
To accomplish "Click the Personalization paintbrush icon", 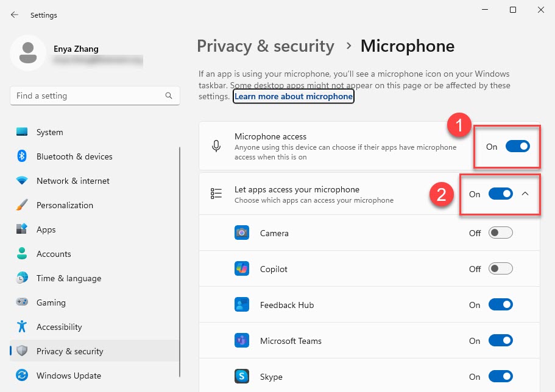I will pyautogui.click(x=23, y=205).
